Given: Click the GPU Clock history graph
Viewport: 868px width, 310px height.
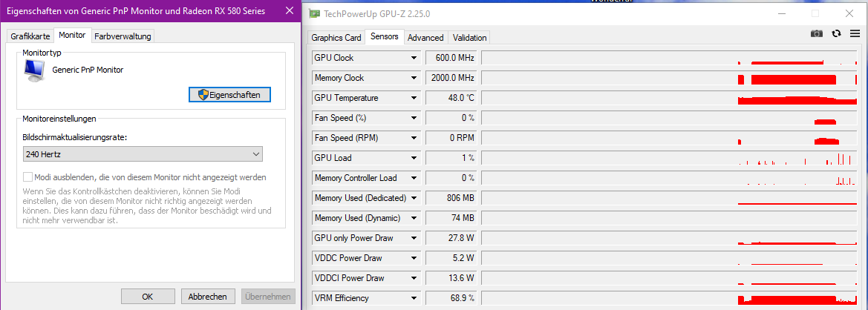Looking at the screenshot, I should (670, 57).
